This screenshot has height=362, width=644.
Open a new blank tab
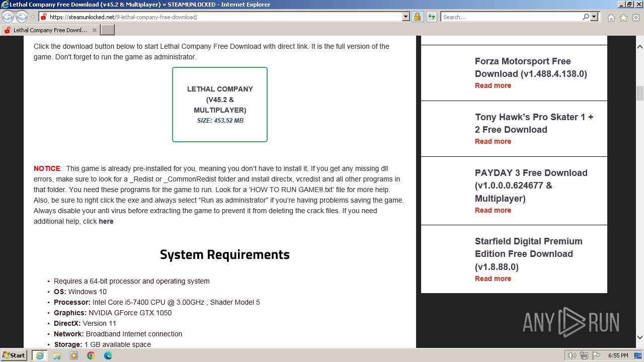coord(108,30)
